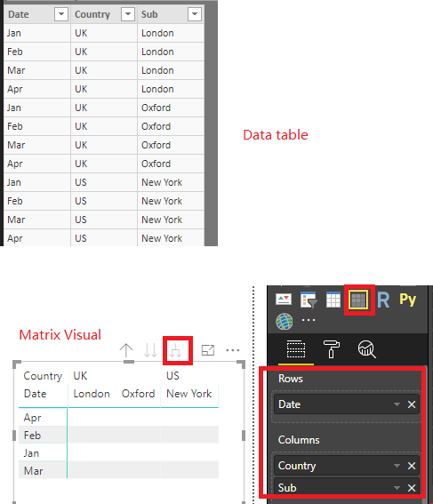433x504 pixels.
Task: Click the Date row header label in matrix
Action: (x=35, y=394)
